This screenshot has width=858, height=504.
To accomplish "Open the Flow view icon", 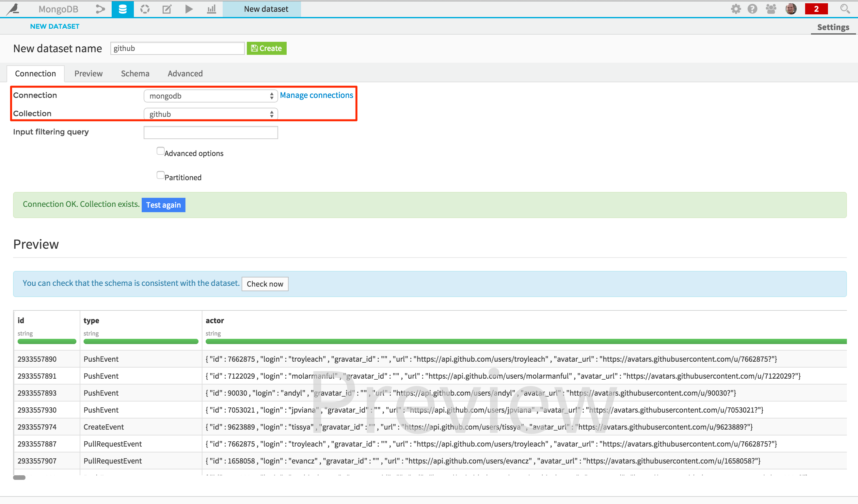I will [100, 9].
